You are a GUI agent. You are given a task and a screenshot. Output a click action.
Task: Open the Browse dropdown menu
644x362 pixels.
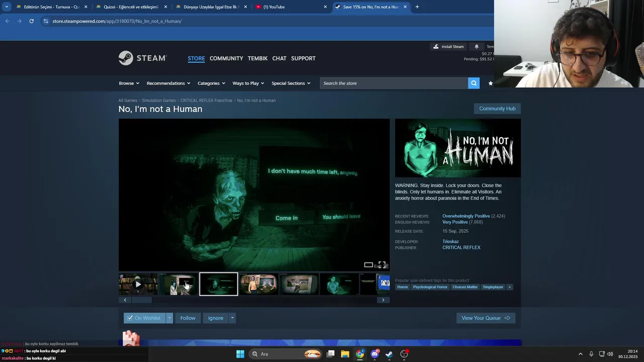pos(129,83)
